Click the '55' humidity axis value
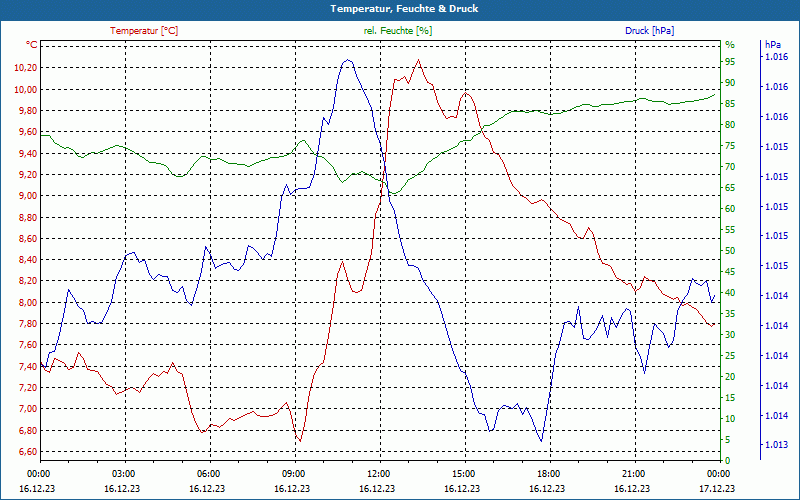 tap(730, 230)
